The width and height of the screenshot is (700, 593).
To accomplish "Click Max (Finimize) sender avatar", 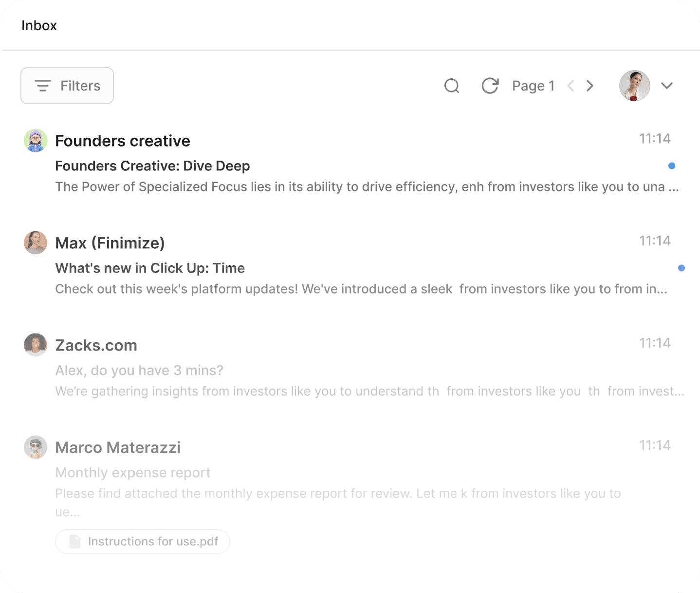I will click(36, 243).
